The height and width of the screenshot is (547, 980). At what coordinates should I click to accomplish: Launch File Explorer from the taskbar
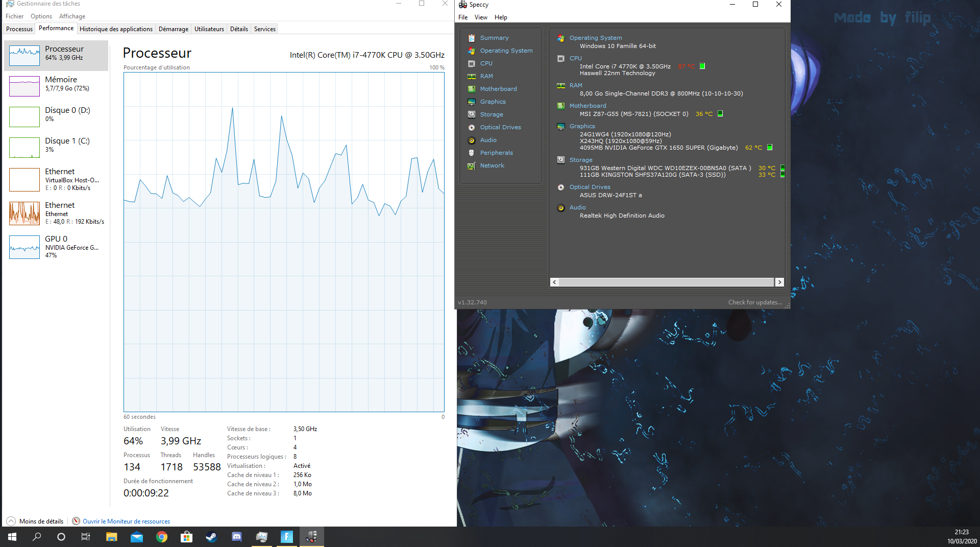(111, 537)
